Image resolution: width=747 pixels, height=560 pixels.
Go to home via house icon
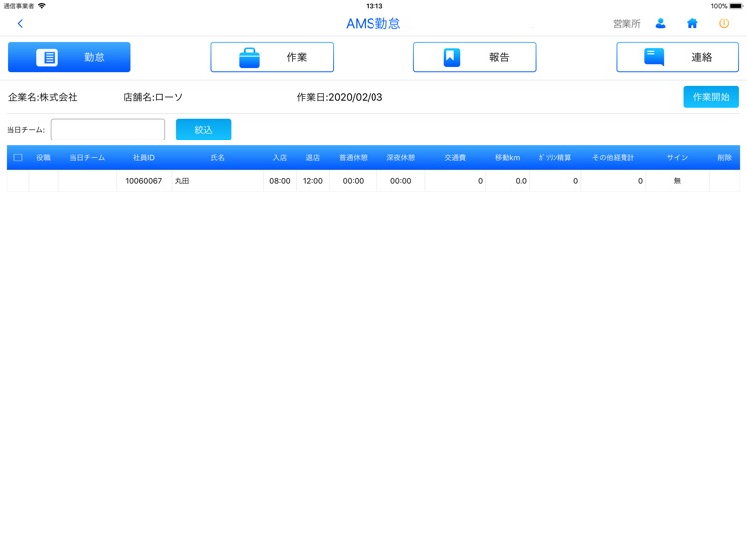[692, 23]
